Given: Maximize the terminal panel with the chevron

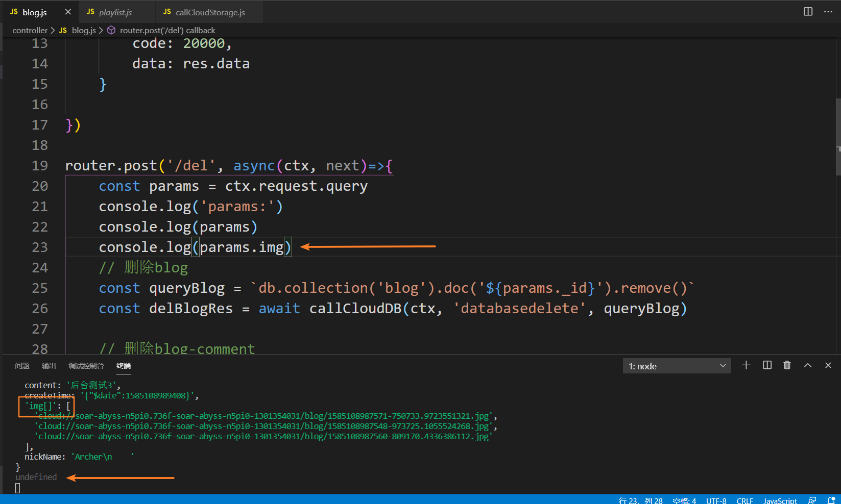Looking at the screenshot, I should [x=808, y=365].
